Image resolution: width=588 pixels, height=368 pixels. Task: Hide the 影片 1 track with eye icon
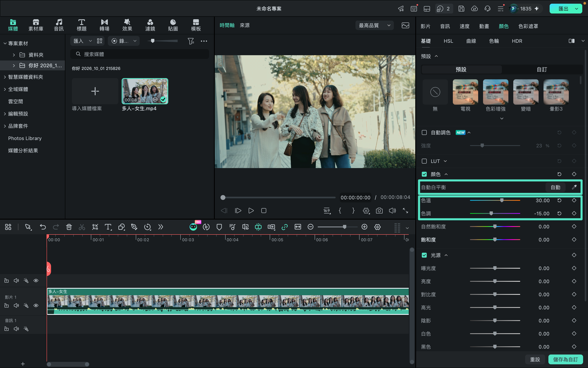tap(36, 305)
